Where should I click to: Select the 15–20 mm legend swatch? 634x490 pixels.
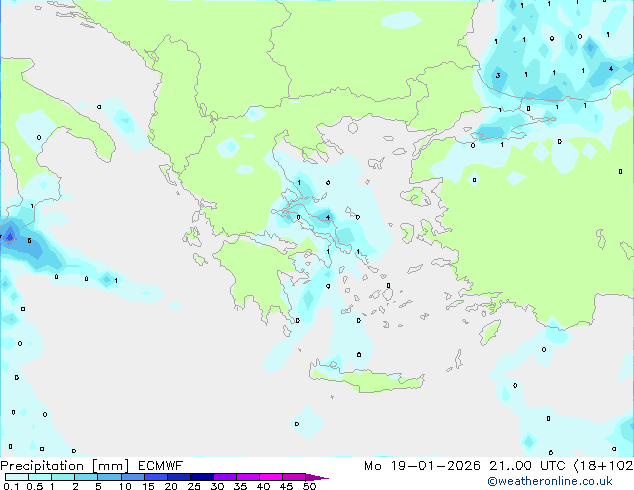pyautogui.click(x=155, y=477)
